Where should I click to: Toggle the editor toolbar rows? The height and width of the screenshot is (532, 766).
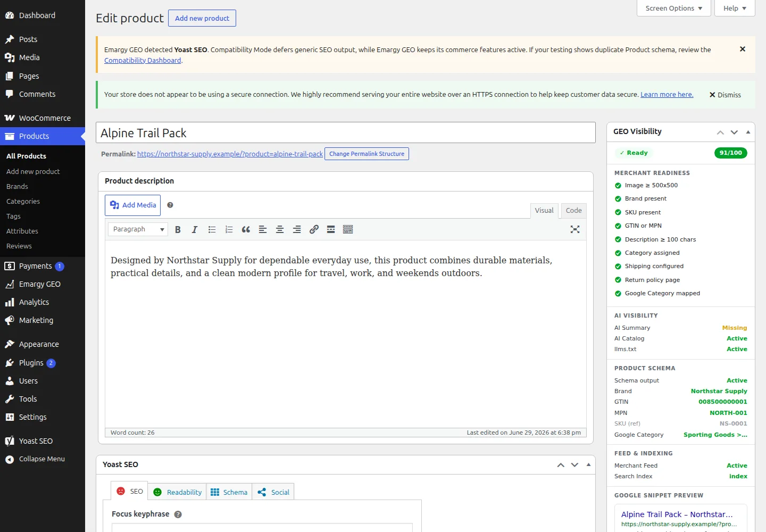[348, 229]
